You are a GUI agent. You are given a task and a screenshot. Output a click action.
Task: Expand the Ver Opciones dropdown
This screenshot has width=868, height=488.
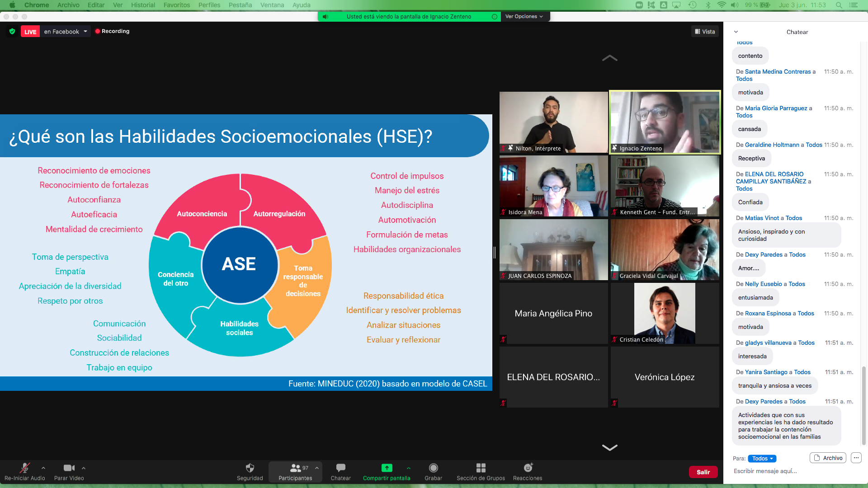[524, 16]
